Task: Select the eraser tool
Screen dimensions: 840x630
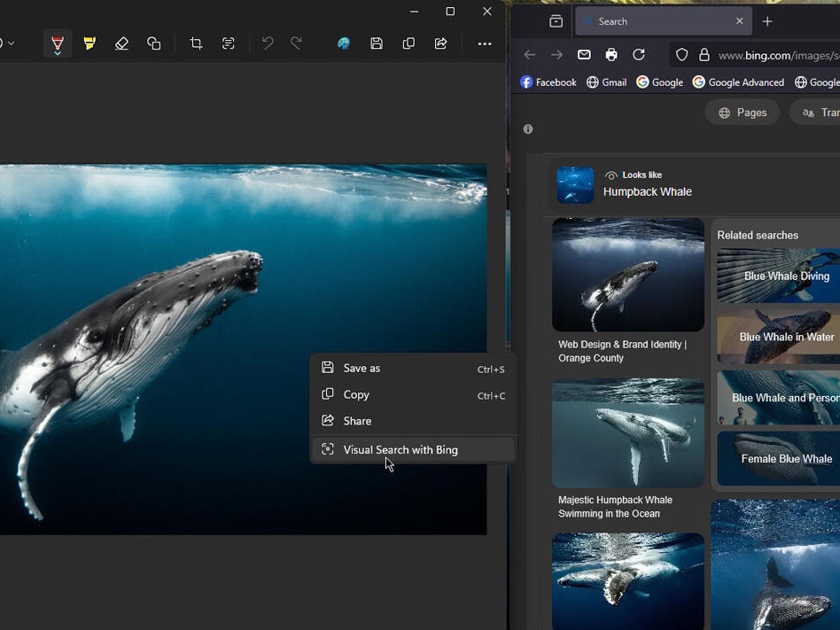Action: pos(121,43)
